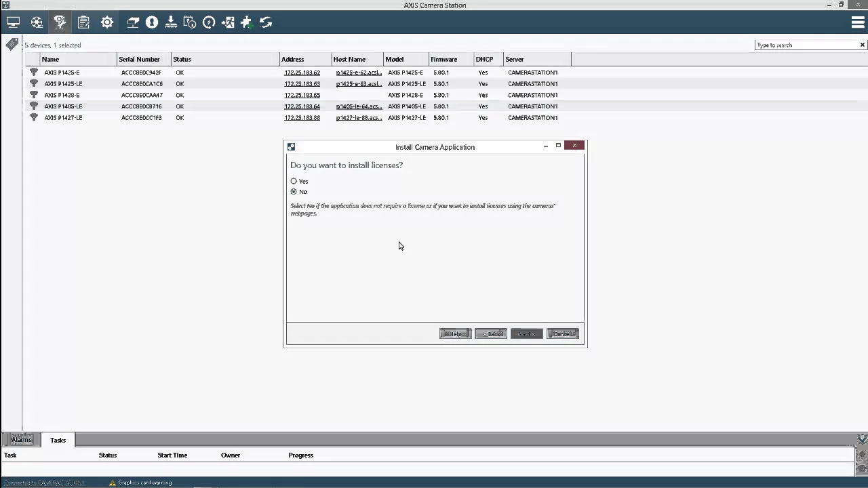This screenshot has width=868, height=488.
Task: Sort devices by Server column header
Action: [x=537, y=59]
